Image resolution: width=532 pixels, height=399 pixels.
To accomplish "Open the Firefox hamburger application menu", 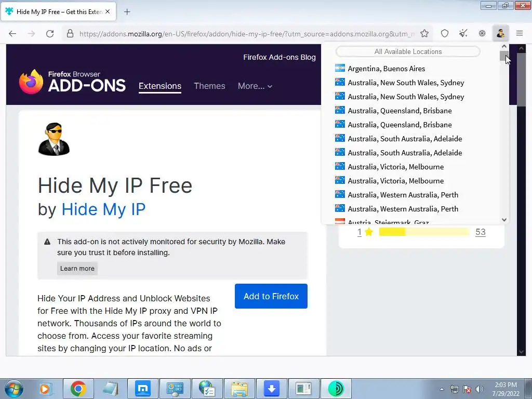I will [x=520, y=33].
